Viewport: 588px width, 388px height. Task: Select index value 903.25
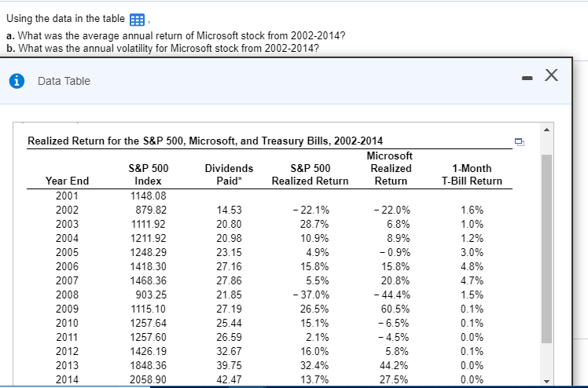click(x=151, y=295)
